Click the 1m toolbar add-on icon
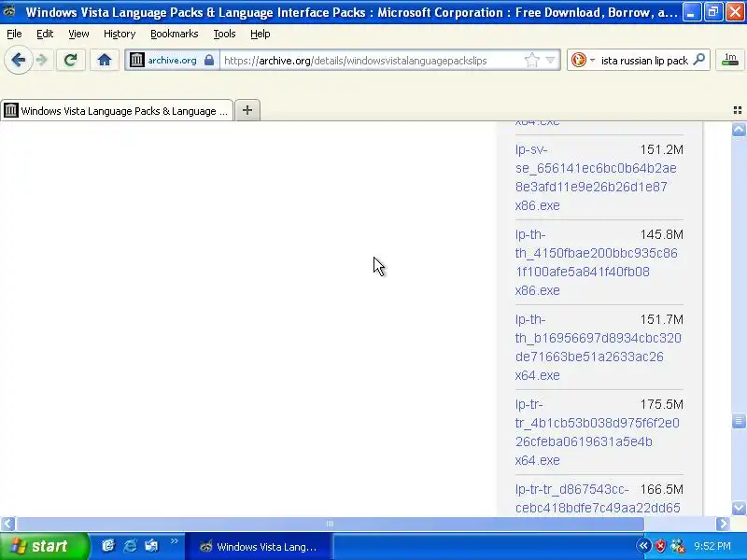This screenshot has height=560, width=747. coord(730,60)
